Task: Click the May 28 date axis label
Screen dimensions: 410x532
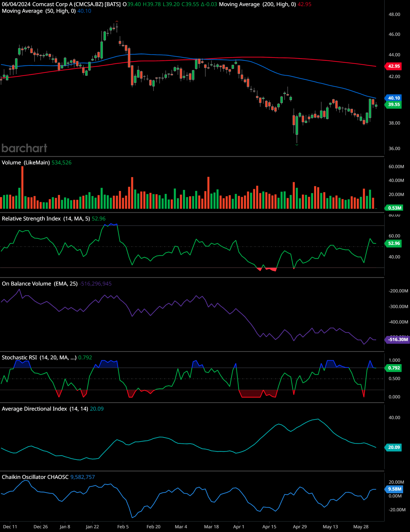Action: pyautogui.click(x=361, y=527)
